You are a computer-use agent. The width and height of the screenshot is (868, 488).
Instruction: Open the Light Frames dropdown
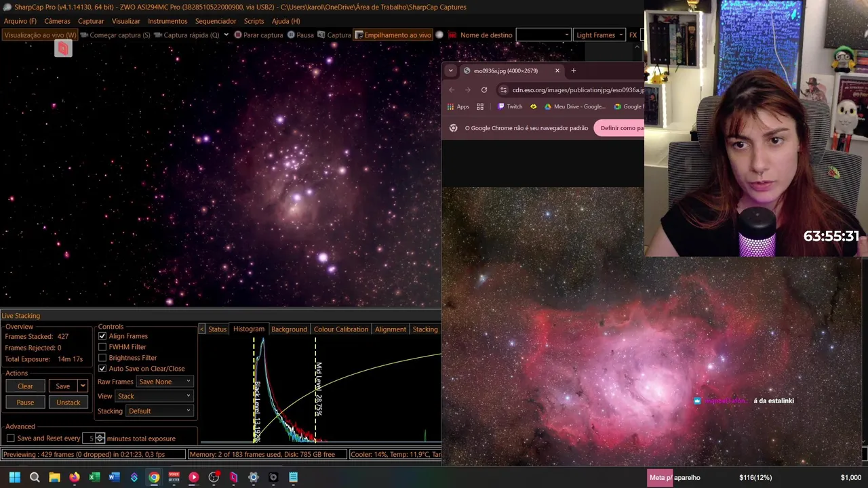599,35
